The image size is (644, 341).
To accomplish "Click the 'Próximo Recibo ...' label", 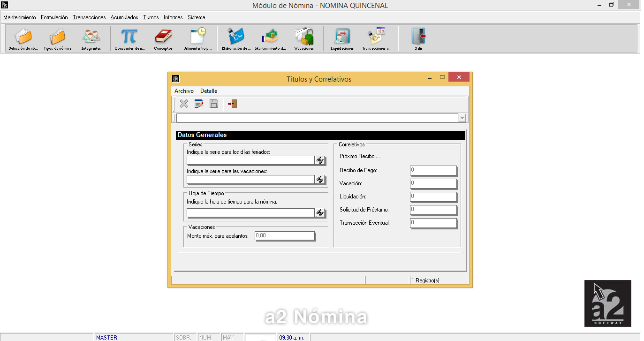I will coord(360,156).
